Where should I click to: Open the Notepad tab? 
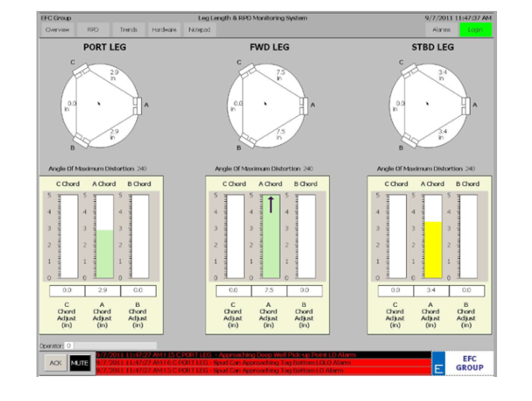(x=200, y=30)
